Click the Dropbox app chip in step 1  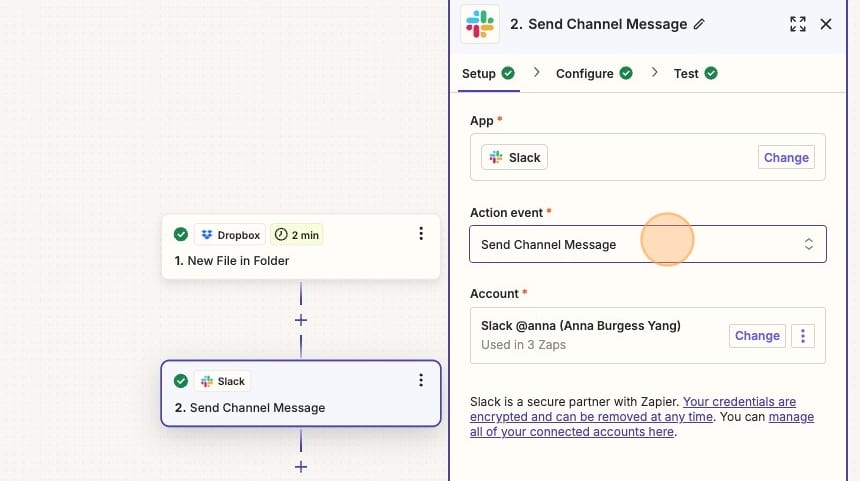[x=230, y=235]
